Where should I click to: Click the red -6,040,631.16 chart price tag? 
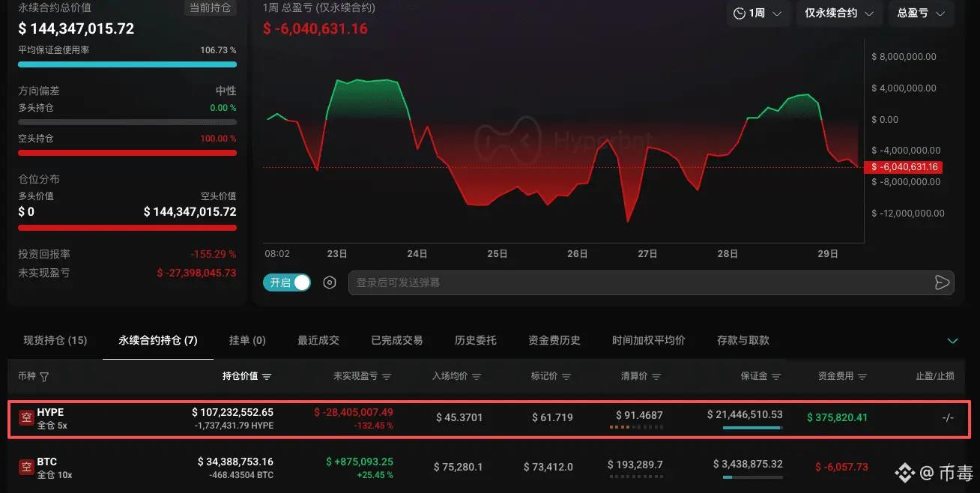pos(903,167)
